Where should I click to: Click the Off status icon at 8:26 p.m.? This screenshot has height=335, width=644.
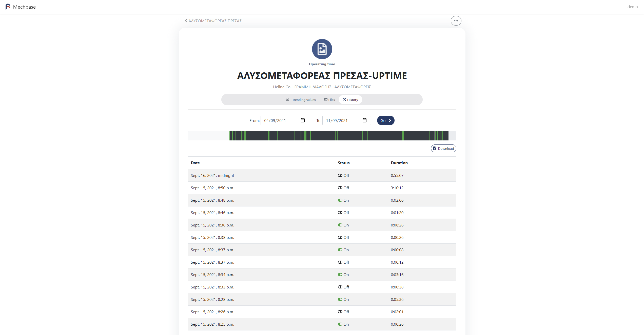point(340,312)
